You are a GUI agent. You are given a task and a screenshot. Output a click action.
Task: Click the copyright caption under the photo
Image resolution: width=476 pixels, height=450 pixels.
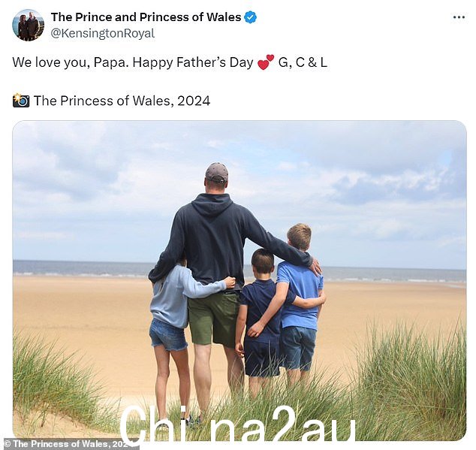[69, 444]
